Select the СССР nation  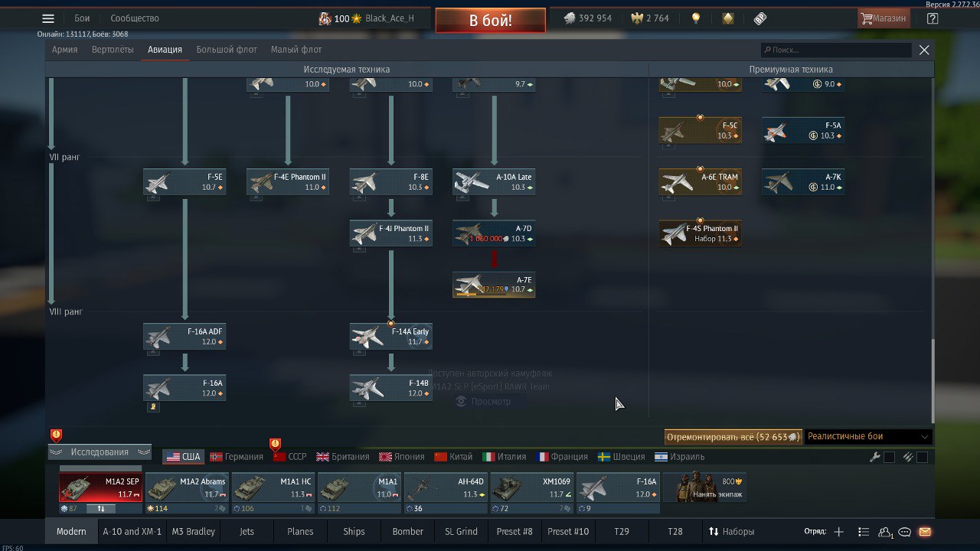290,457
